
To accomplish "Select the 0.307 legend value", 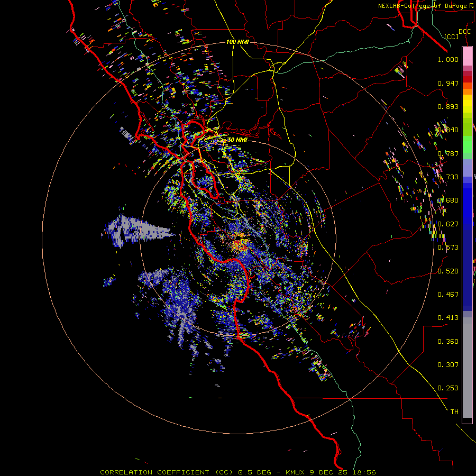I will [x=448, y=365].
